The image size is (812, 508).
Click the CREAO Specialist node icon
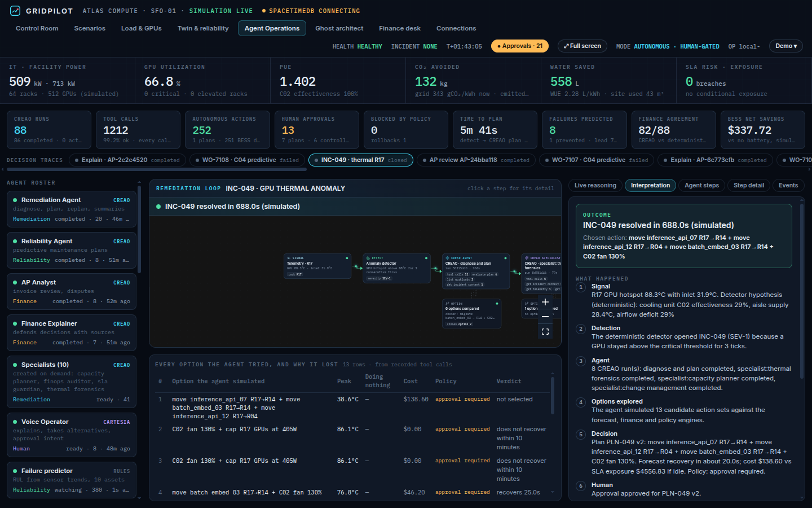click(x=527, y=258)
